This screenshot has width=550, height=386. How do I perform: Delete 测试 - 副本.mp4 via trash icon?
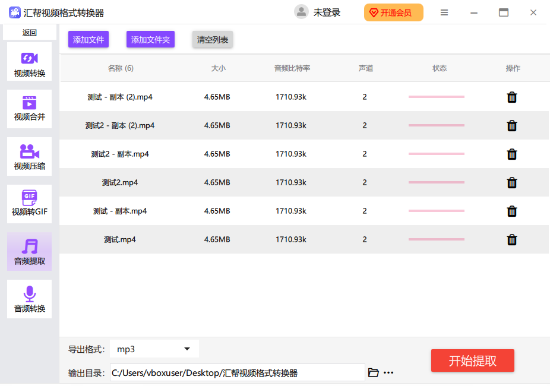[x=512, y=211]
